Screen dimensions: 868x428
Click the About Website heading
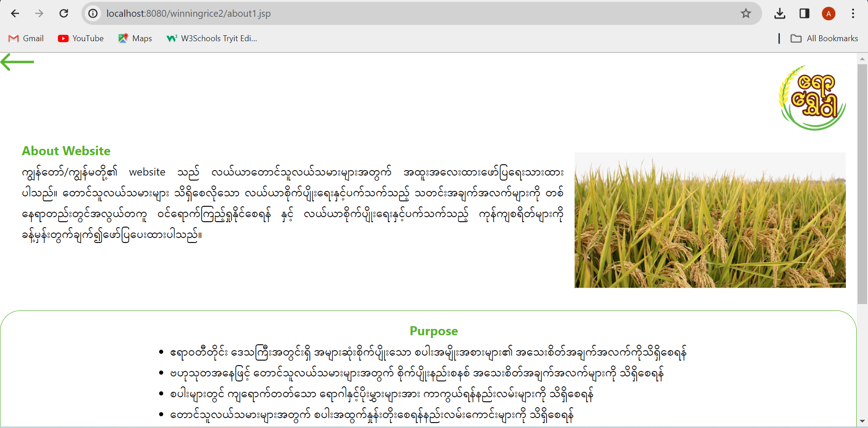coord(66,151)
